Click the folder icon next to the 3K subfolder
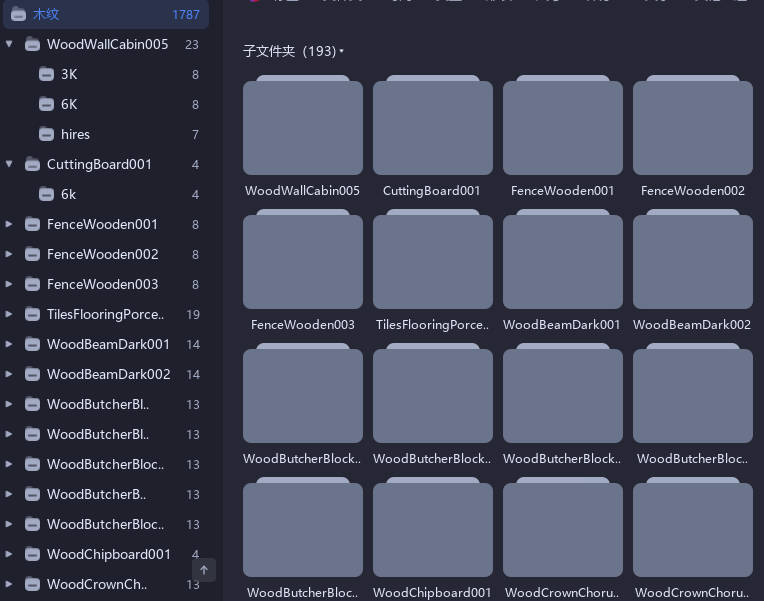Screen dimensions: 764x601 tap(46, 74)
